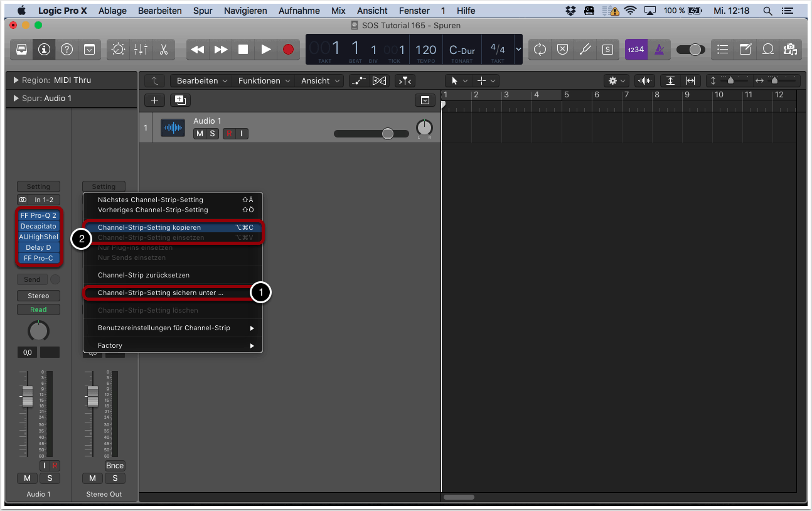Click the Smart Controls knob icon
The image size is (812, 511).
click(118, 50)
